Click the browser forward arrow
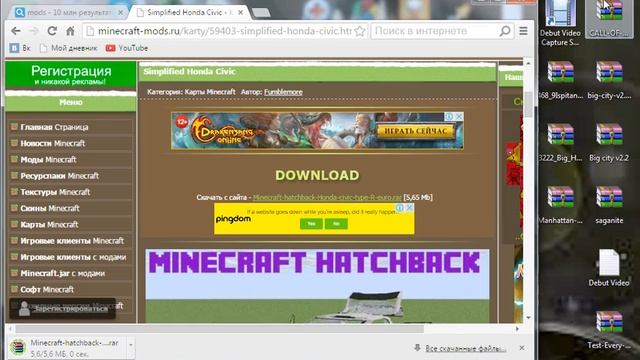 click(x=34, y=31)
